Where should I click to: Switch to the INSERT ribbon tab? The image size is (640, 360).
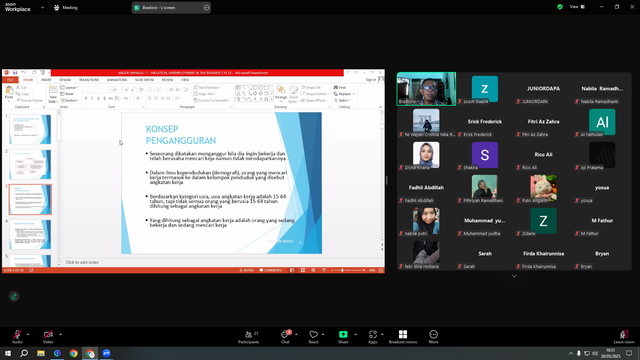point(46,80)
